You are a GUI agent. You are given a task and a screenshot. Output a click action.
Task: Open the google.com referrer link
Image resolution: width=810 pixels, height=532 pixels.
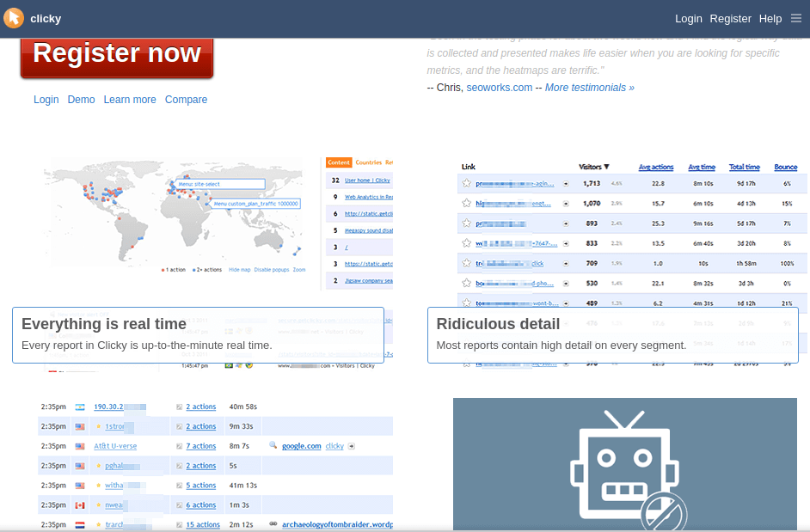point(302,446)
